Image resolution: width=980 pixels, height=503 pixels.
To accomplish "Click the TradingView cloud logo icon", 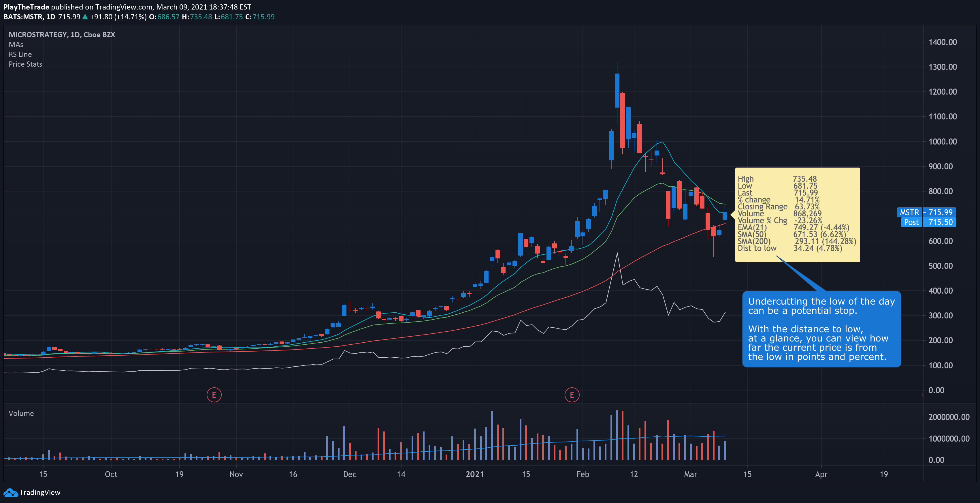I will [11, 492].
